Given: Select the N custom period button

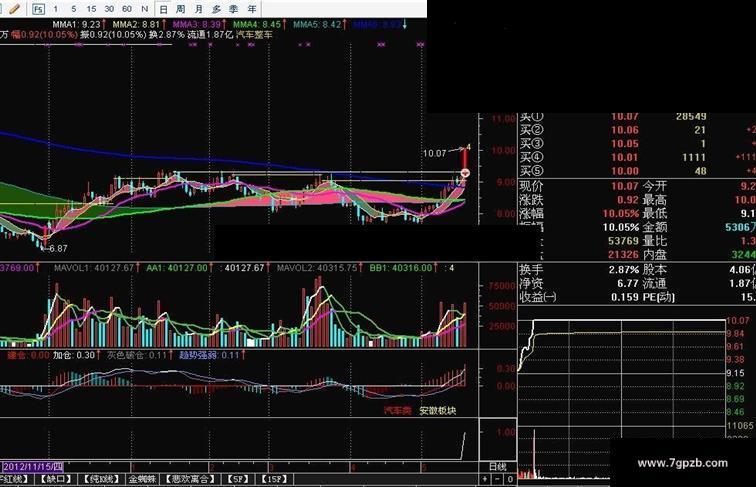Looking at the screenshot, I should coord(145,9).
